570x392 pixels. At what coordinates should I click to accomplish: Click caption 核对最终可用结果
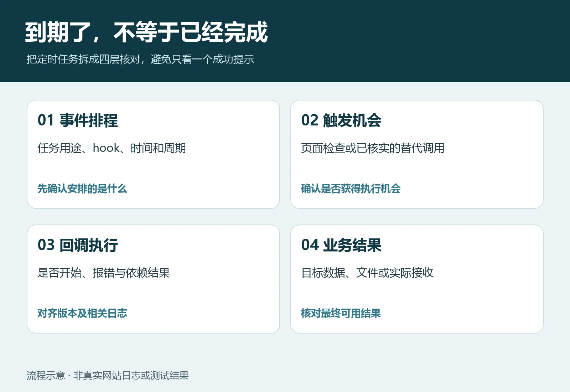pyautogui.click(x=341, y=313)
